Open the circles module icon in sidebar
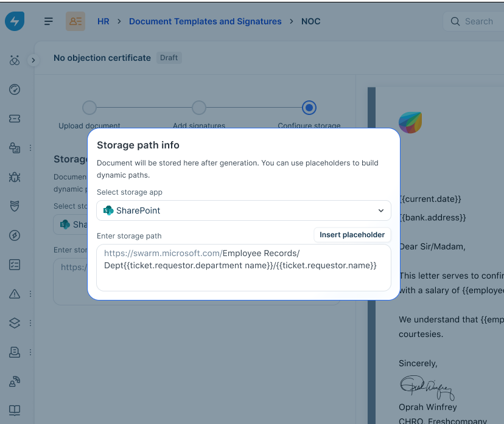 15,60
